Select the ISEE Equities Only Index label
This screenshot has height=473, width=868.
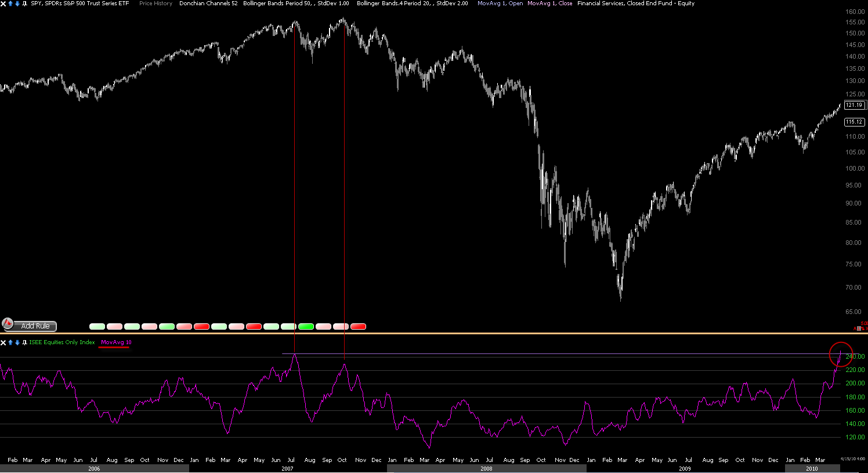[62, 342]
